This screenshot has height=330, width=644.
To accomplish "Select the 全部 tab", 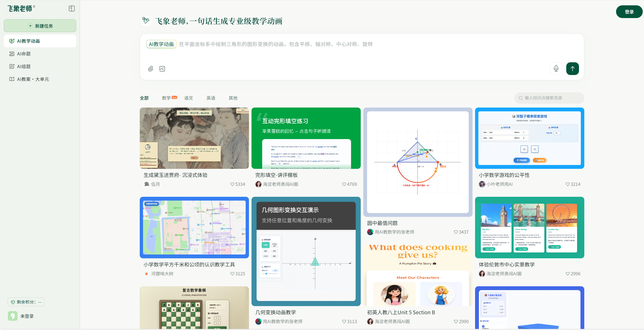I will [144, 98].
